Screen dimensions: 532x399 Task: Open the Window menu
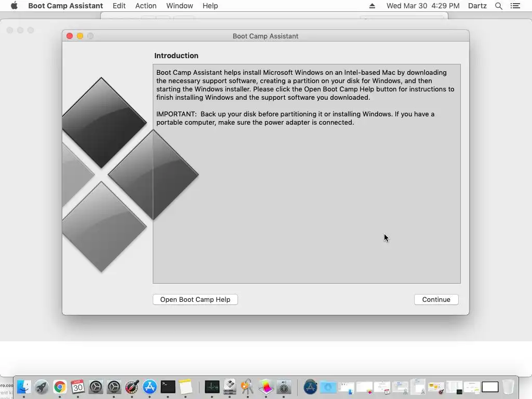[179, 6]
